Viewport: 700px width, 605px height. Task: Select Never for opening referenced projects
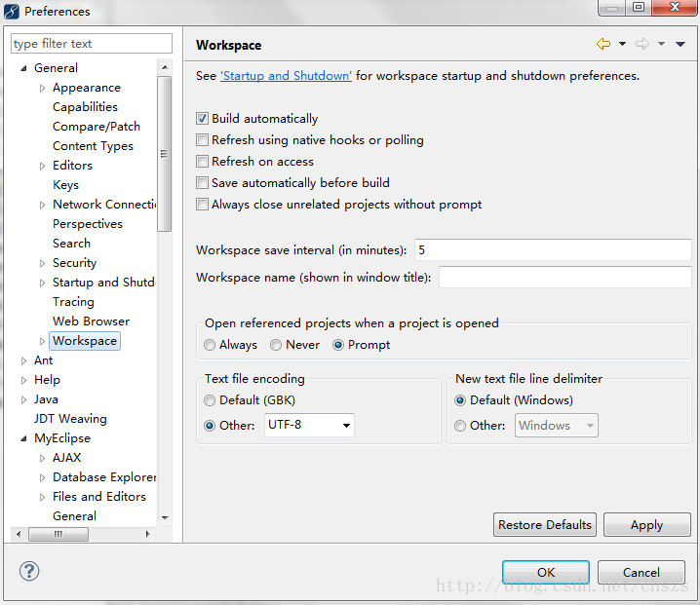click(276, 345)
